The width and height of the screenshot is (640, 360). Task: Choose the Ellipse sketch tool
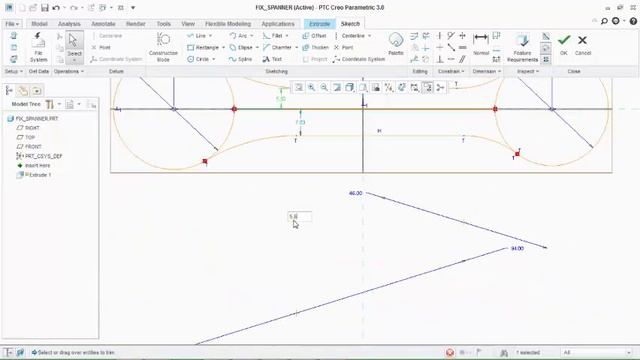[241, 48]
